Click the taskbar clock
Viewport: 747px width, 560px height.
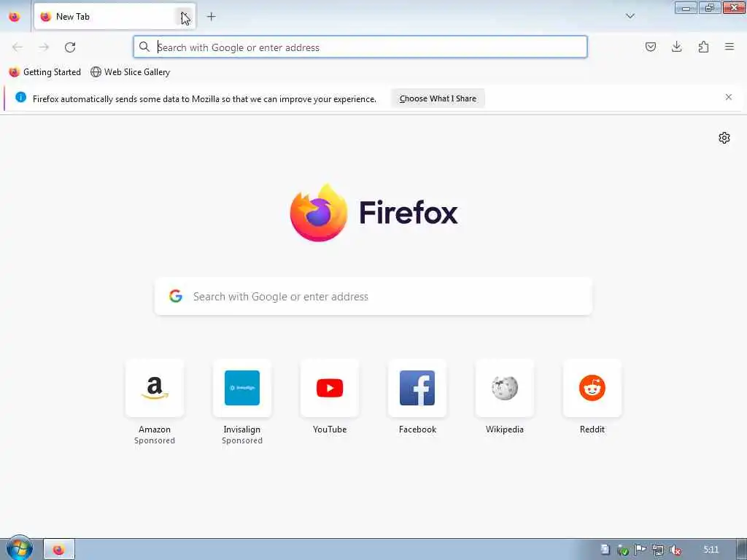(711, 550)
